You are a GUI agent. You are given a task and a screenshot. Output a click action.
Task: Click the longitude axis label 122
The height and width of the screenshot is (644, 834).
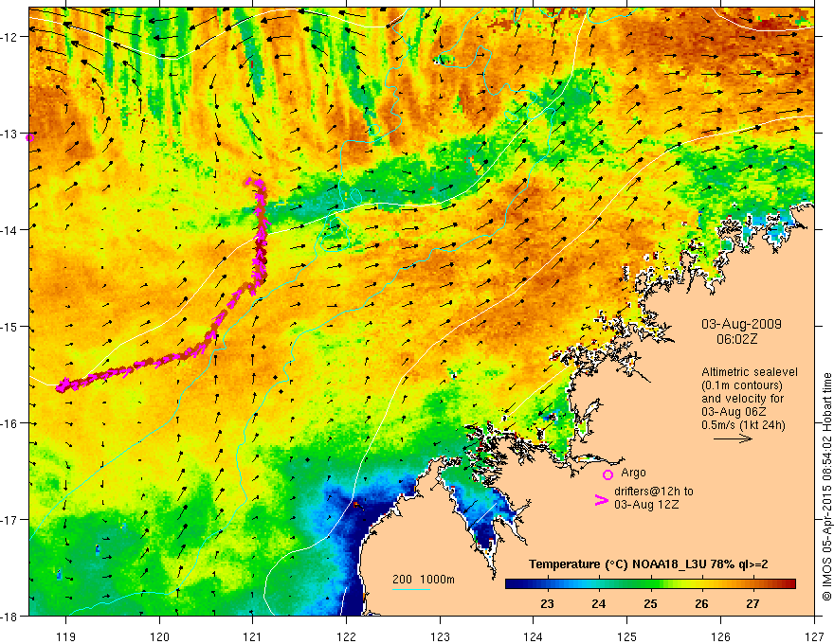[x=347, y=636]
